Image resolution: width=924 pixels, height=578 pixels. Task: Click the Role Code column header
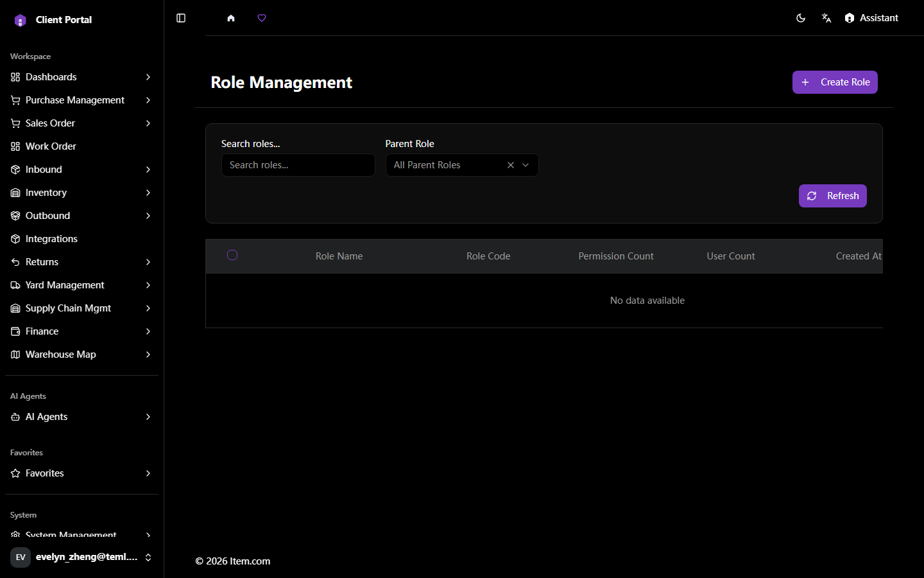coord(488,256)
